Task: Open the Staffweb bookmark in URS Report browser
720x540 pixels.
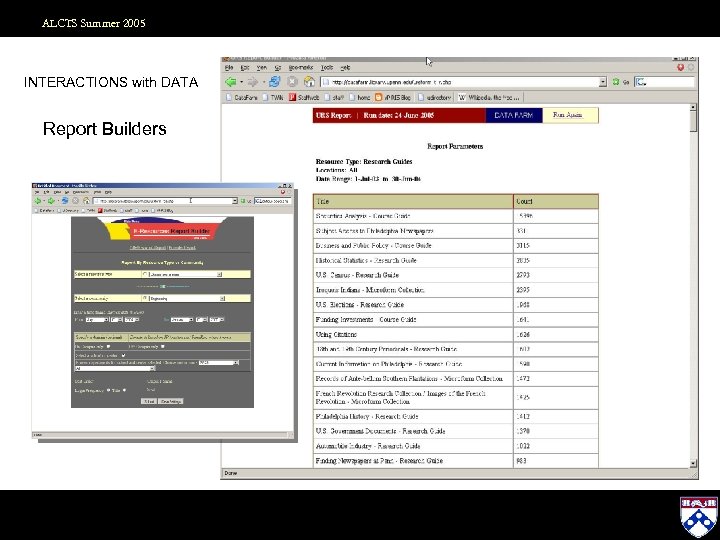Action: (304, 97)
